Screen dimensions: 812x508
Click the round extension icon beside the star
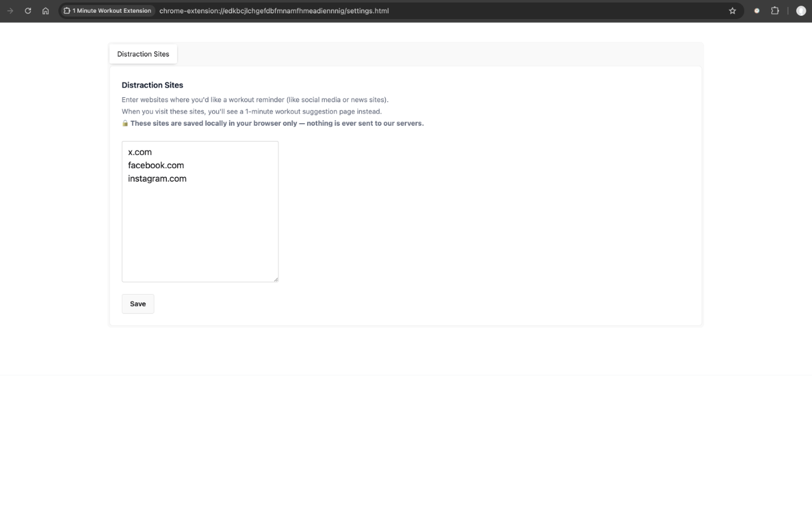click(757, 11)
